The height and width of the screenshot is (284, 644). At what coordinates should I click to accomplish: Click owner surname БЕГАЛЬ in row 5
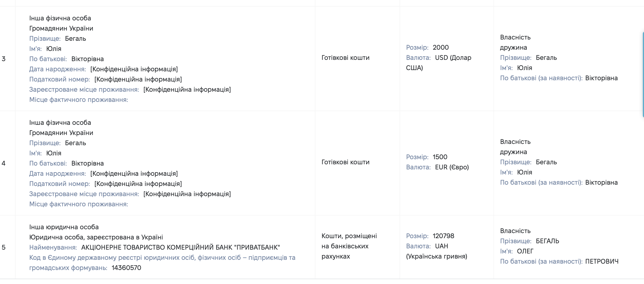(x=547, y=241)
